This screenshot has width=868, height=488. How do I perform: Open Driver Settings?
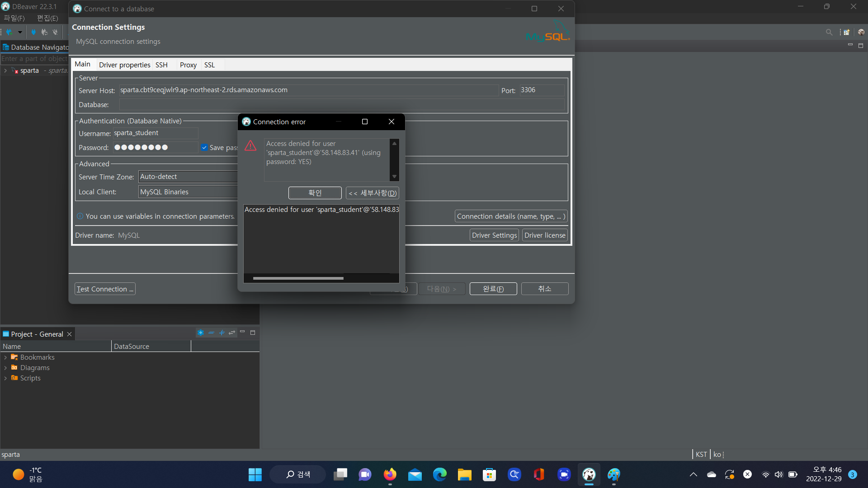point(494,235)
